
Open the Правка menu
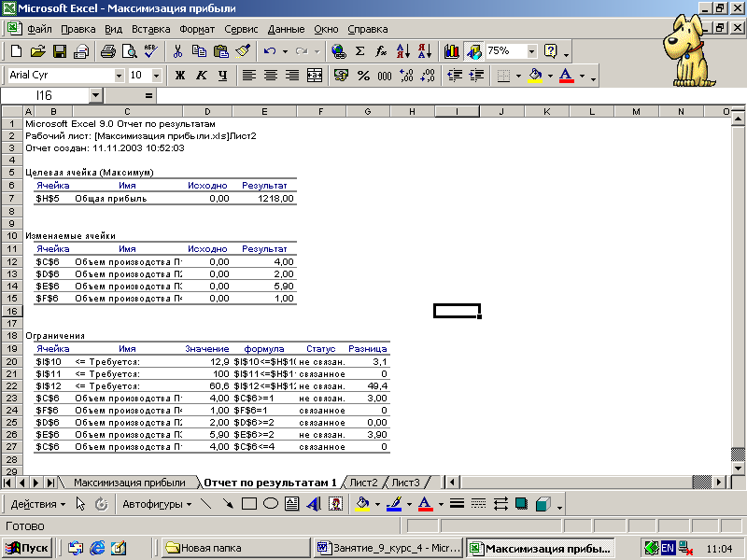coord(78,29)
